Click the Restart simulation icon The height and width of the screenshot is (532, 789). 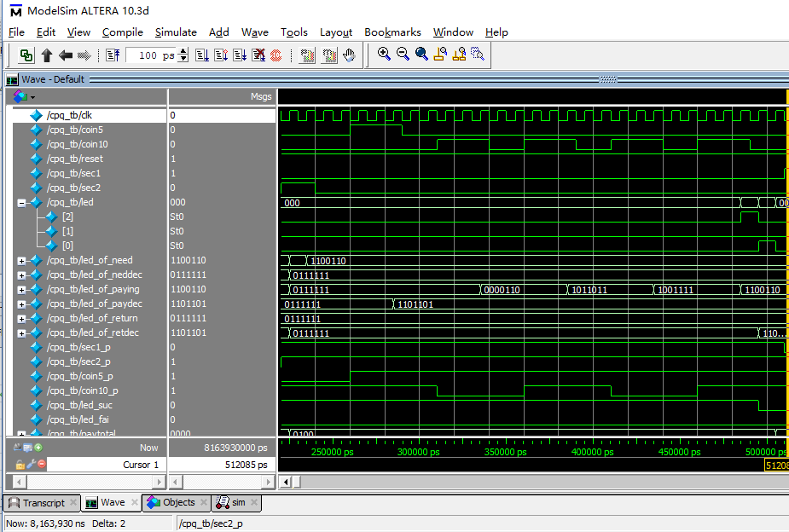pyautogui.click(x=113, y=55)
